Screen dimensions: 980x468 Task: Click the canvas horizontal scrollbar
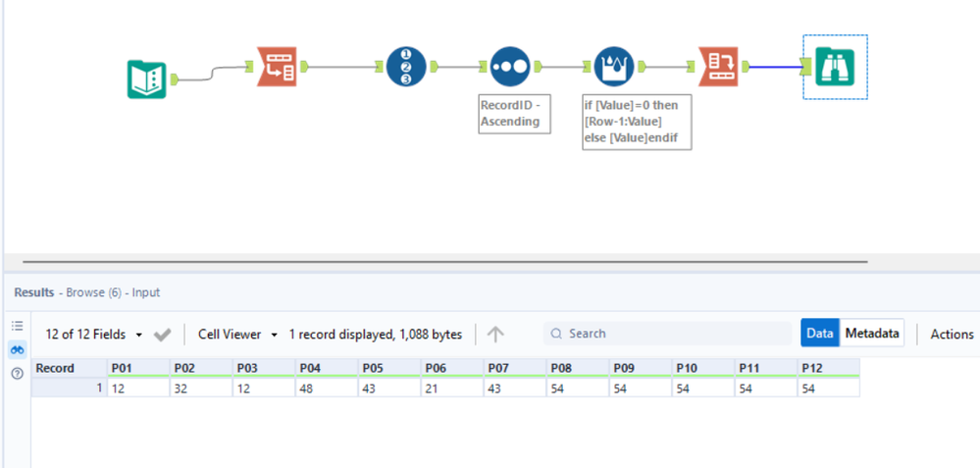(445, 262)
